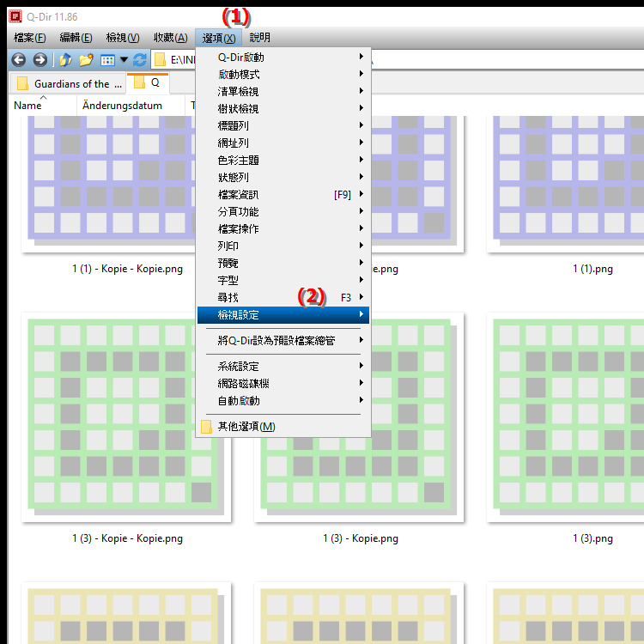Select the 1 (3).png thumbnail

565,417
